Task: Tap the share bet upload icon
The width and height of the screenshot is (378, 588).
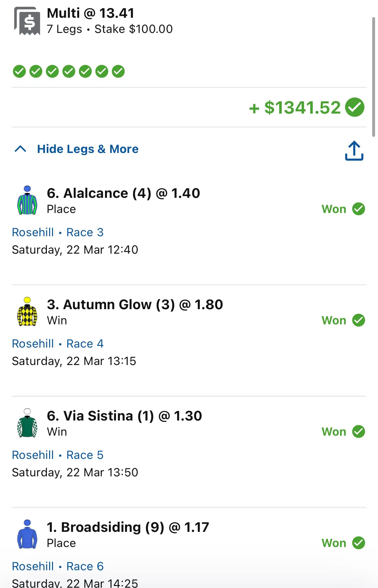Action: 354,150
